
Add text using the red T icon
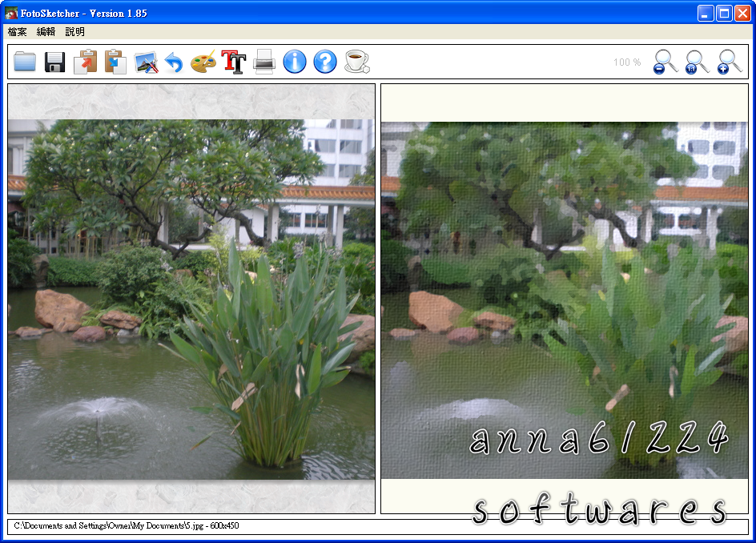[x=234, y=62]
